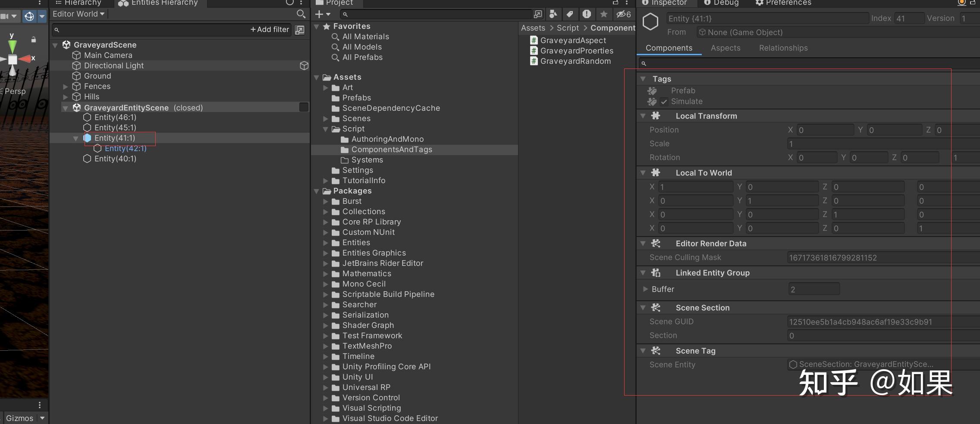Open the filter-by-label icon in Project toolbar

(570, 14)
